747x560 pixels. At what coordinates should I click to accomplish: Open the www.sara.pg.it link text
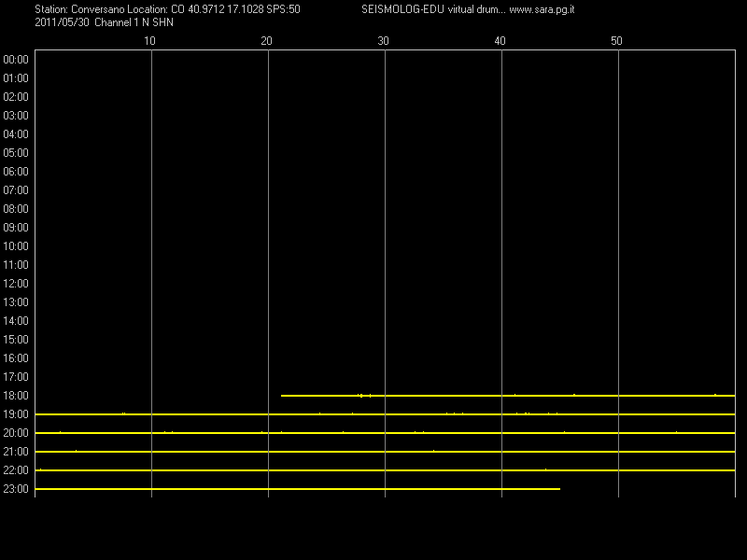(542, 9)
